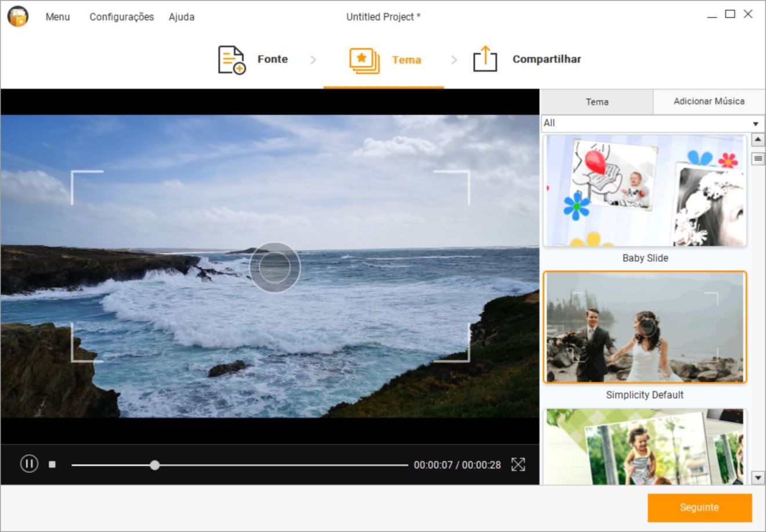Expand the theme category combo box arrow
766x532 pixels.
(x=756, y=123)
